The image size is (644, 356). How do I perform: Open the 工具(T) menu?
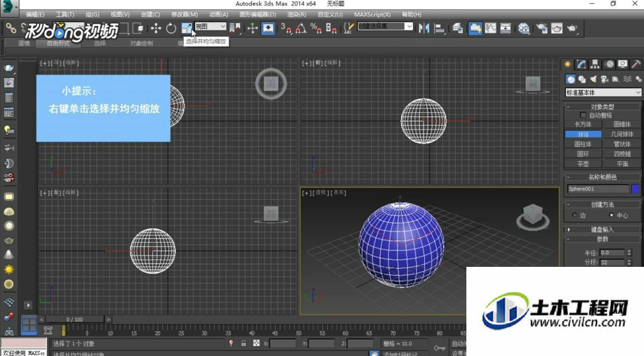coord(65,14)
